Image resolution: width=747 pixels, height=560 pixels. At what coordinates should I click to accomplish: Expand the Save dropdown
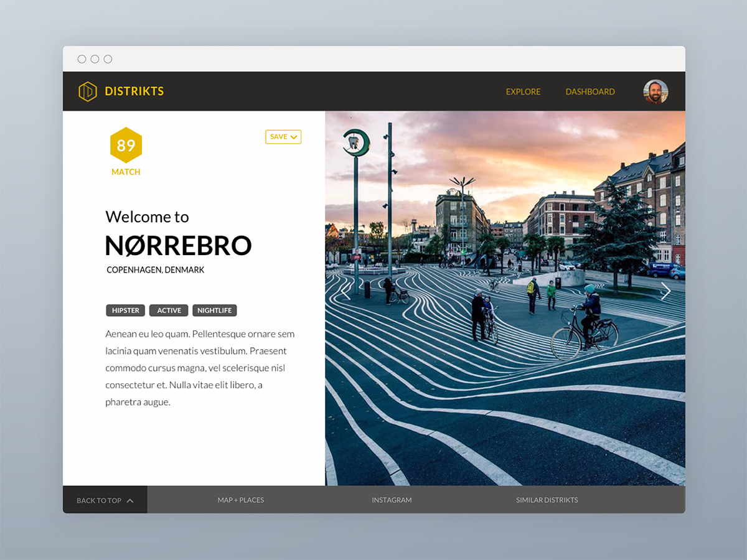click(x=283, y=137)
